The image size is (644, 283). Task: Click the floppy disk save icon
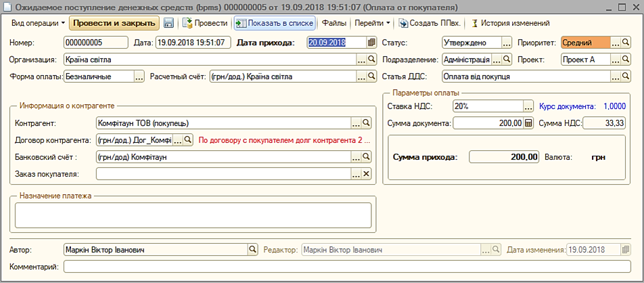[168, 23]
